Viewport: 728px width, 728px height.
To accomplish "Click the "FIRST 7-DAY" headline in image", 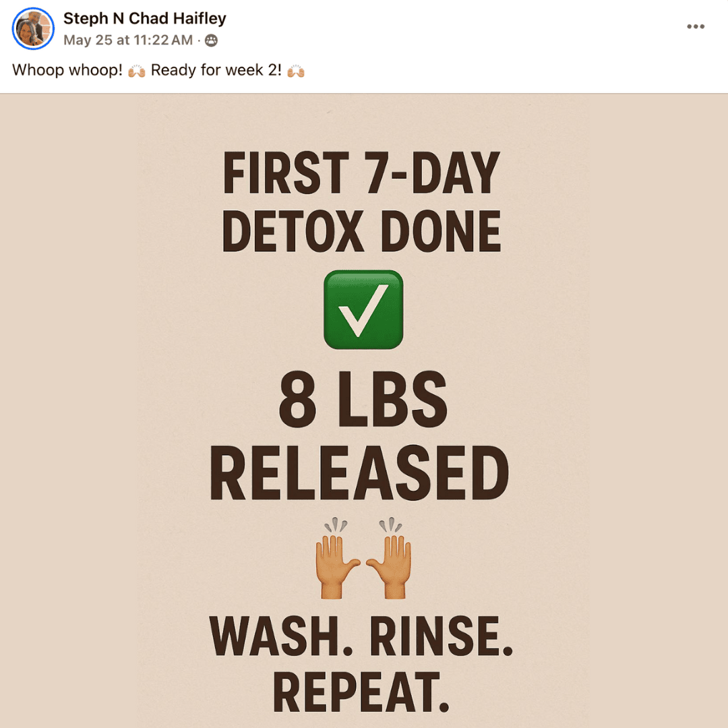I will [361, 173].
